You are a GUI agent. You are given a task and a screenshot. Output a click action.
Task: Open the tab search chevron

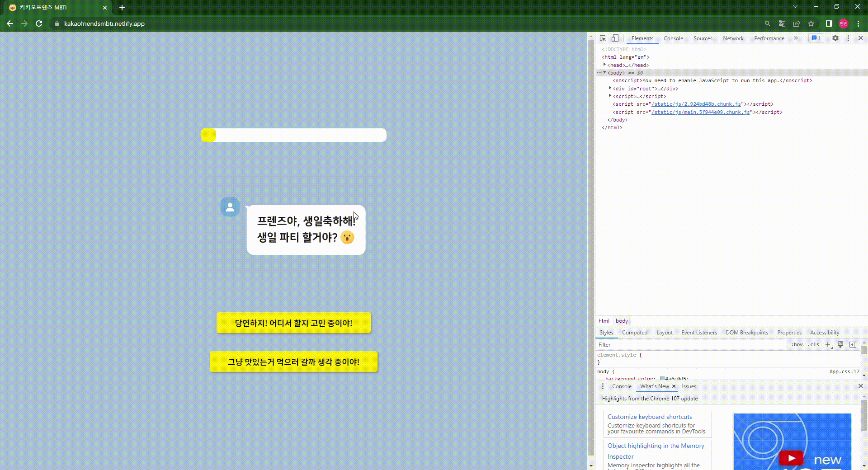[x=795, y=7]
